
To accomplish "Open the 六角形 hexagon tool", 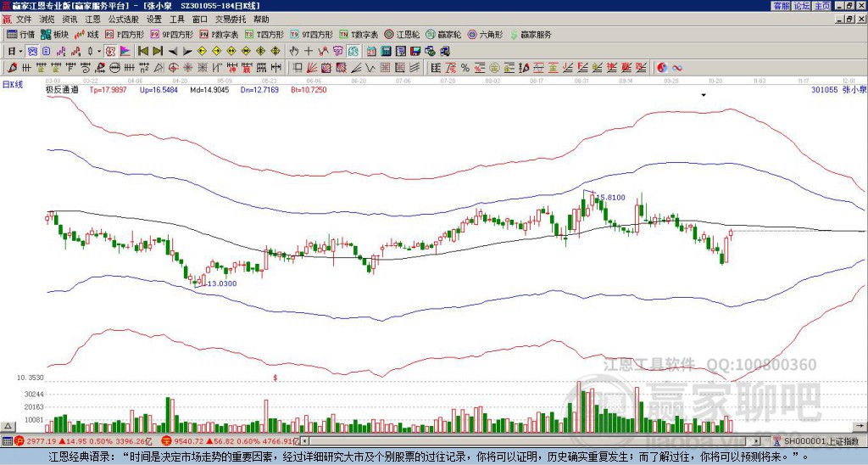I will (486, 34).
